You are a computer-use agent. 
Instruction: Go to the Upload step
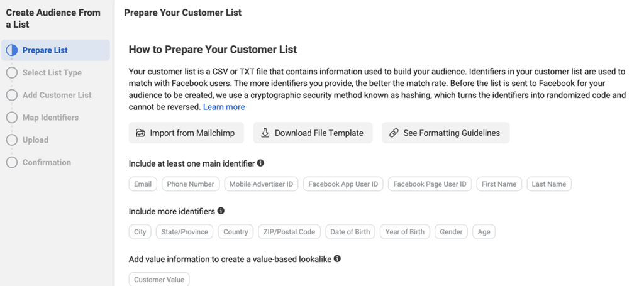35,140
